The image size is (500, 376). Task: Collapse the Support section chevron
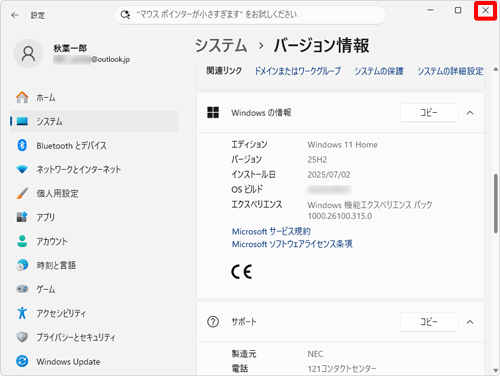tap(470, 322)
